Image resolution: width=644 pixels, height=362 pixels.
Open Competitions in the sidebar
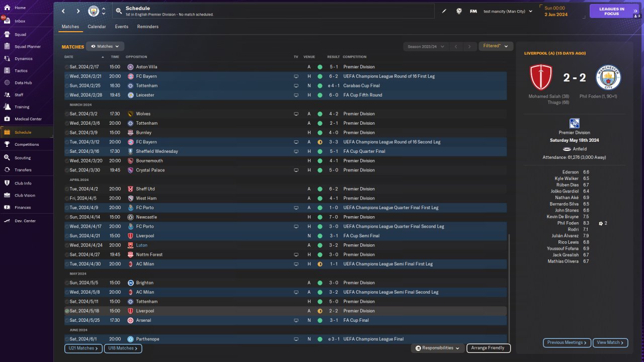(27, 145)
